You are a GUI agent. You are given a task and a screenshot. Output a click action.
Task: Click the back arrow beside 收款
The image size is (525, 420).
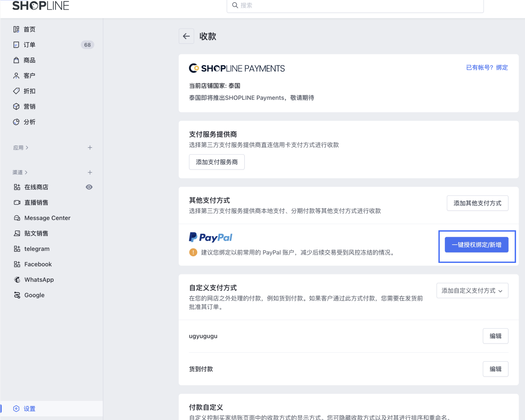[x=186, y=36]
